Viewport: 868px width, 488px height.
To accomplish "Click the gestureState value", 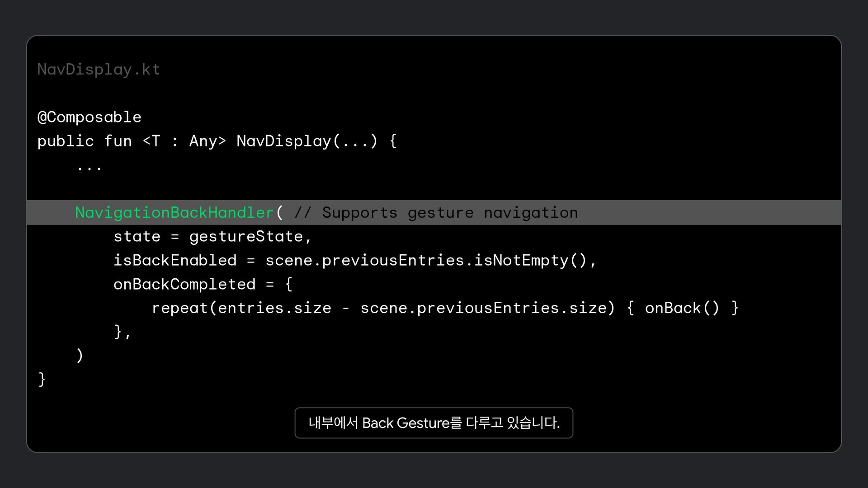I will tap(246, 236).
